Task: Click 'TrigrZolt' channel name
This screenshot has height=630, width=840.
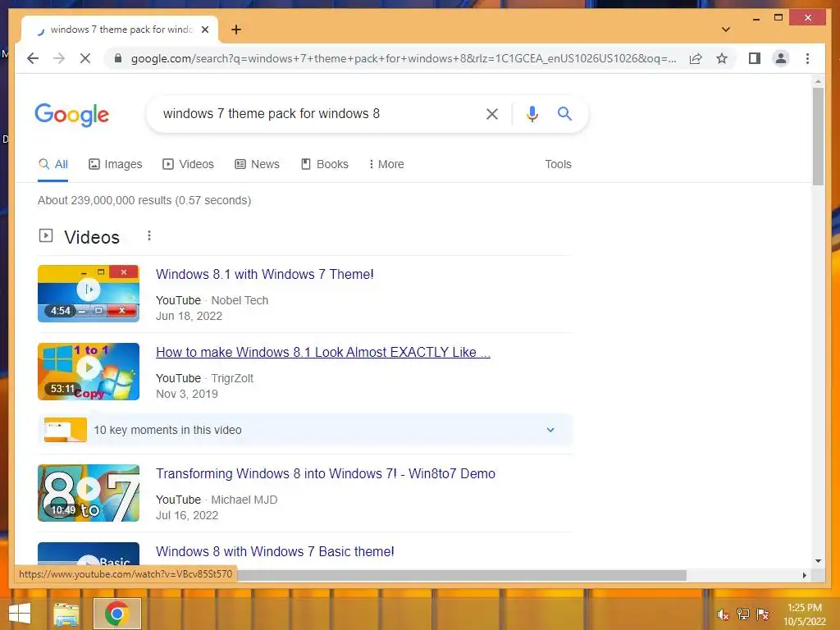Action: 232,378
